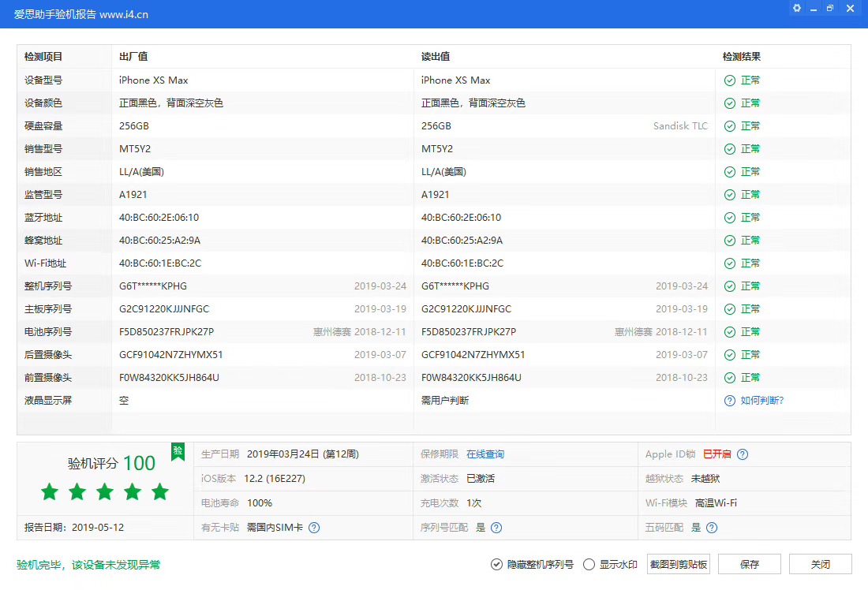This screenshot has height=590, width=868.
Task: Click the check icon in 销售地区 row
Action: [730, 172]
